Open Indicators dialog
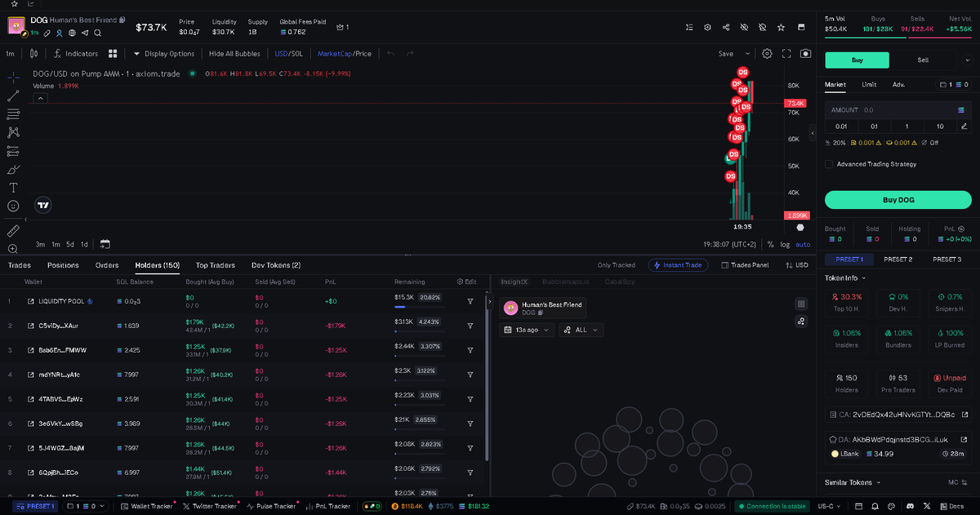Image resolution: width=980 pixels, height=515 pixels. pyautogui.click(x=76, y=54)
